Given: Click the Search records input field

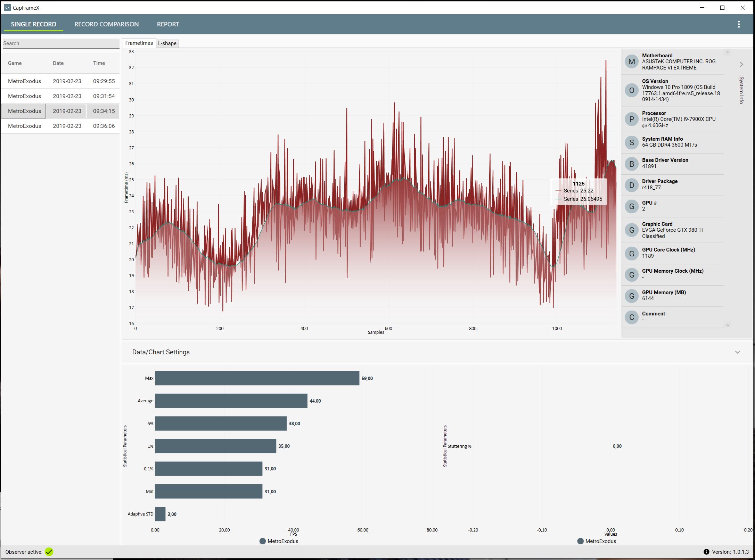Looking at the screenshot, I should point(61,43).
